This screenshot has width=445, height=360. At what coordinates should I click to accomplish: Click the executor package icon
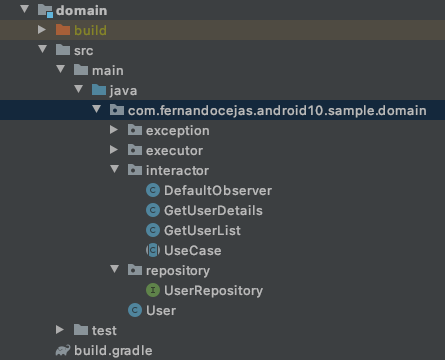point(135,150)
